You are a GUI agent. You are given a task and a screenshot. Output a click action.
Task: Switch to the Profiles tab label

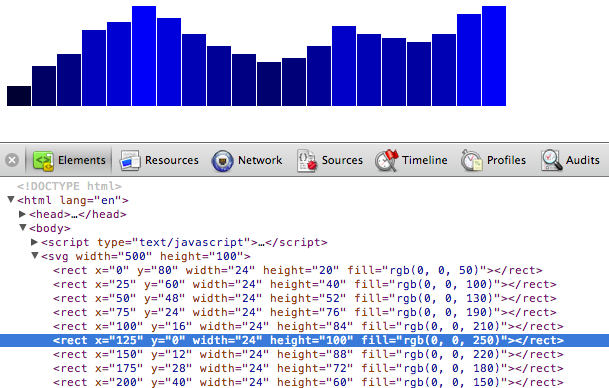pos(506,160)
